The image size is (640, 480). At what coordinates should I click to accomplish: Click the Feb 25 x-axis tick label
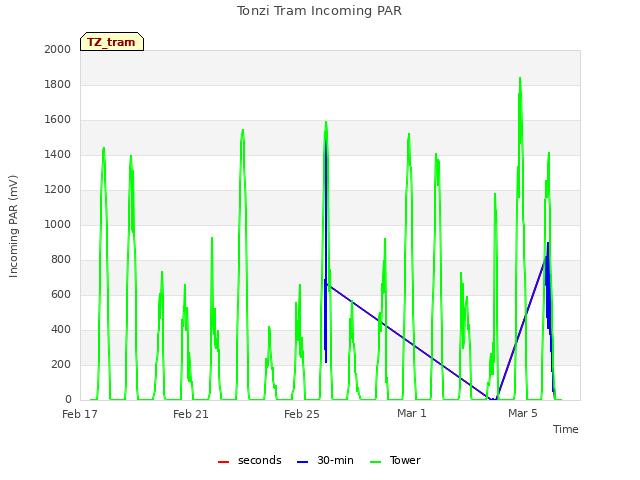point(302,414)
